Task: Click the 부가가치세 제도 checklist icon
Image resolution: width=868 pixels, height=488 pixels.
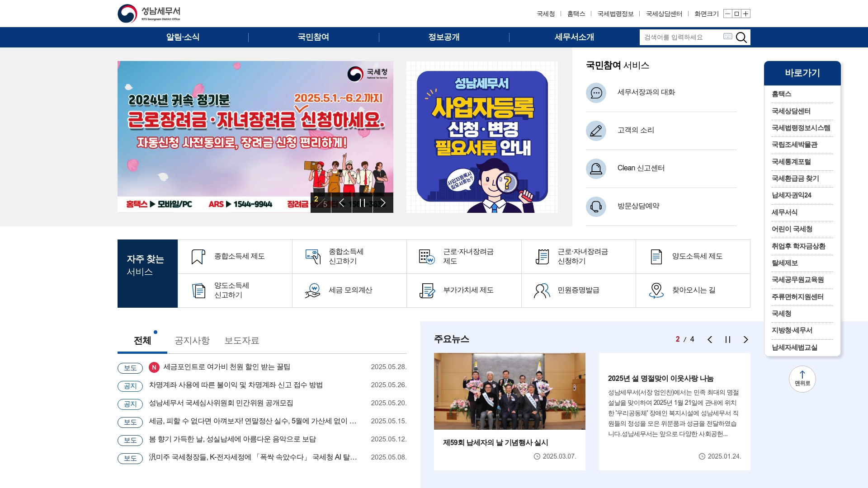Action: pos(427,291)
